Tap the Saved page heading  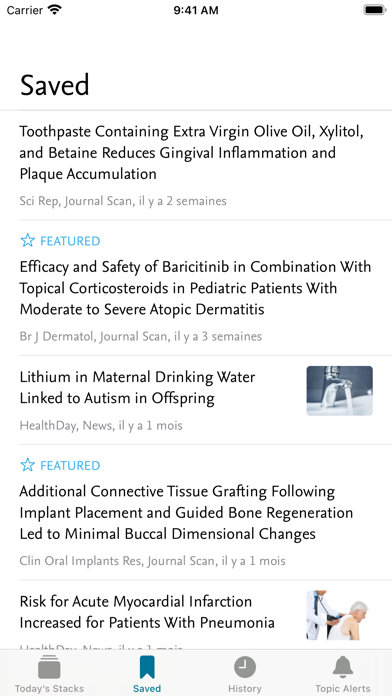[55, 85]
